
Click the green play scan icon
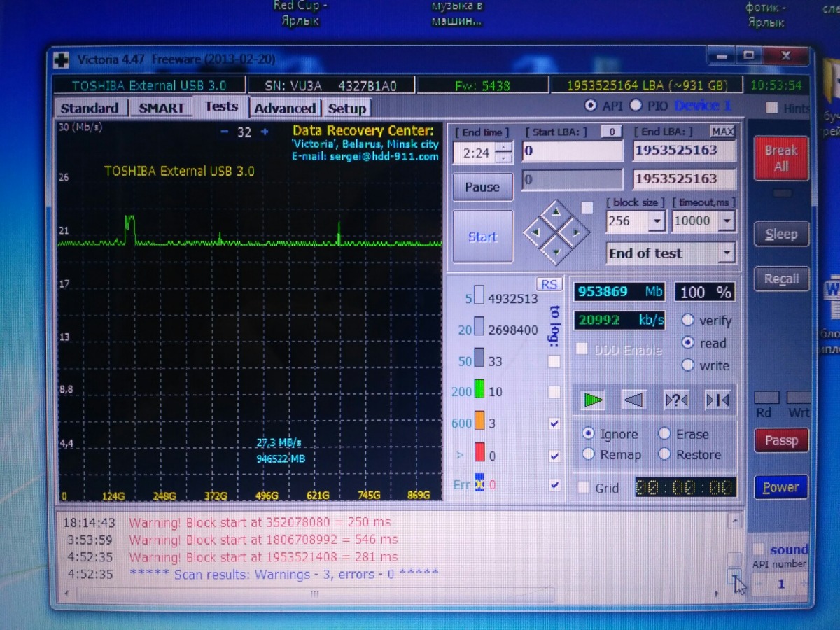pos(593,400)
